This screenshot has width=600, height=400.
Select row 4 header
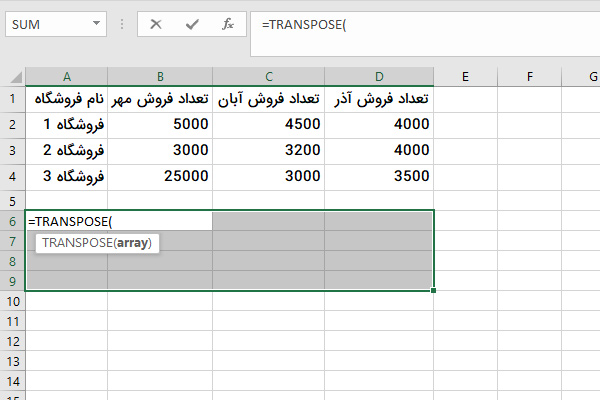(13, 177)
